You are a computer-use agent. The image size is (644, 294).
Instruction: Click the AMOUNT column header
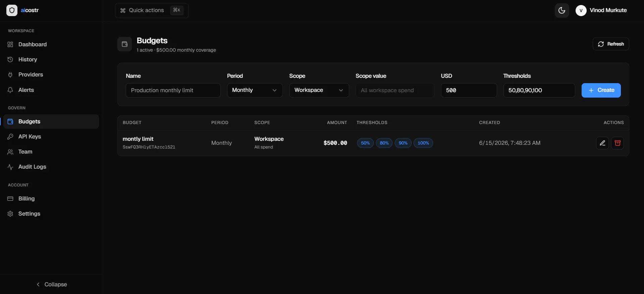point(337,123)
